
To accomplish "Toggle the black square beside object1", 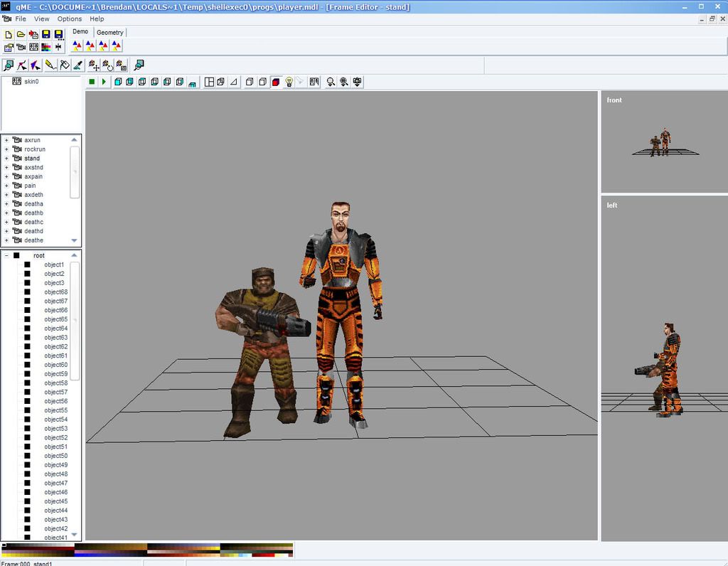I will click(28, 265).
